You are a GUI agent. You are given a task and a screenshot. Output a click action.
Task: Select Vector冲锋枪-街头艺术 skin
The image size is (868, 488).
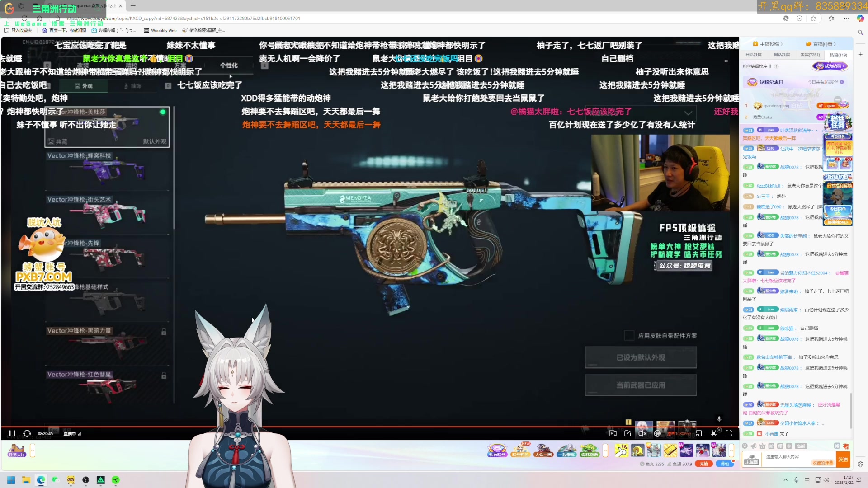[x=107, y=214]
